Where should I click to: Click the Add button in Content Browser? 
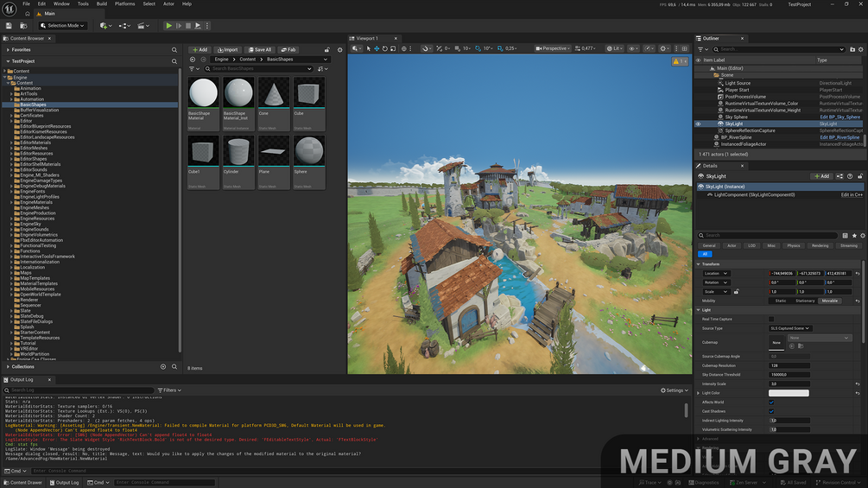click(200, 50)
